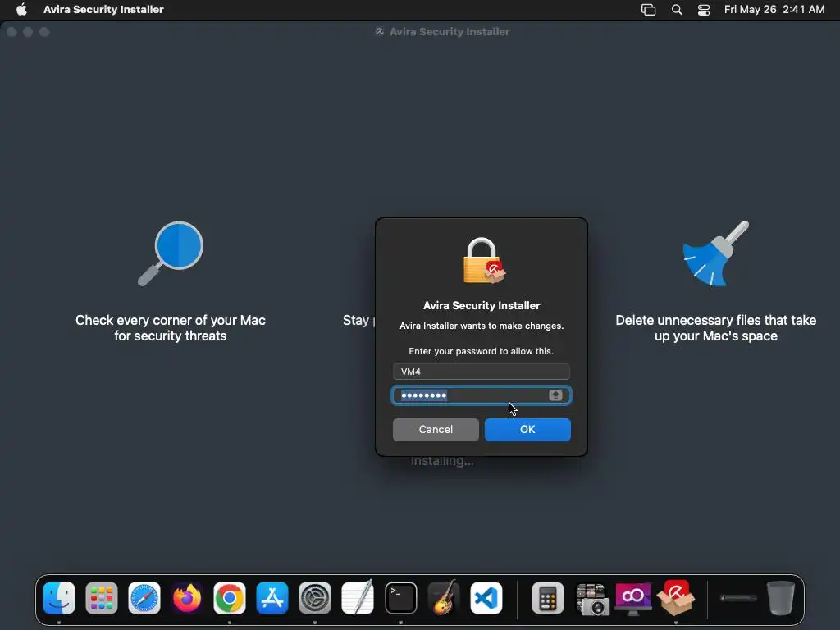Screen dimensions: 840x630
Task: Click the padlock Avira icon in the dialog
Action: click(x=482, y=261)
